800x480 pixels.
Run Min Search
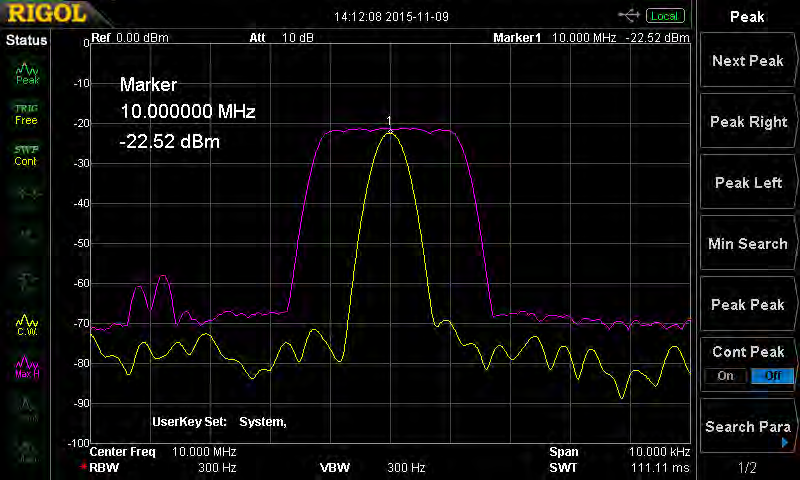tap(747, 243)
